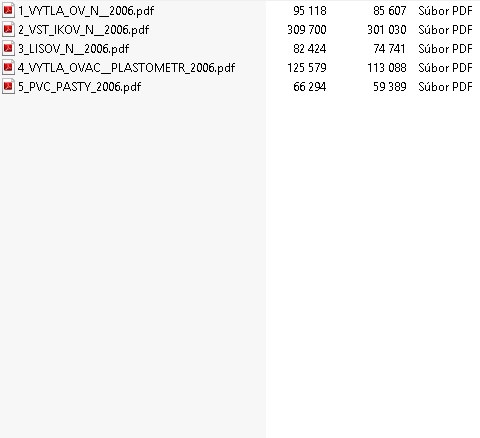Select file name 5_PVC_PASTY_2006.pdf
The image size is (480, 438).
(x=80, y=87)
